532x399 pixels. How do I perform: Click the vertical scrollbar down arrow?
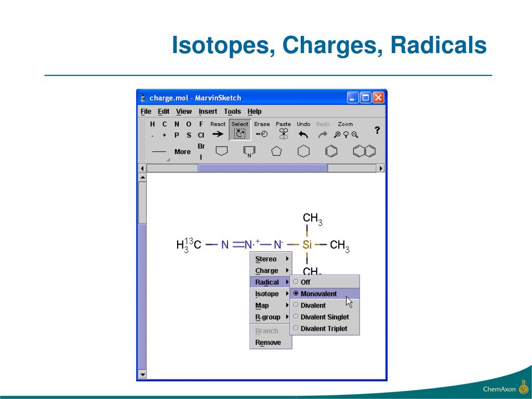(142, 375)
